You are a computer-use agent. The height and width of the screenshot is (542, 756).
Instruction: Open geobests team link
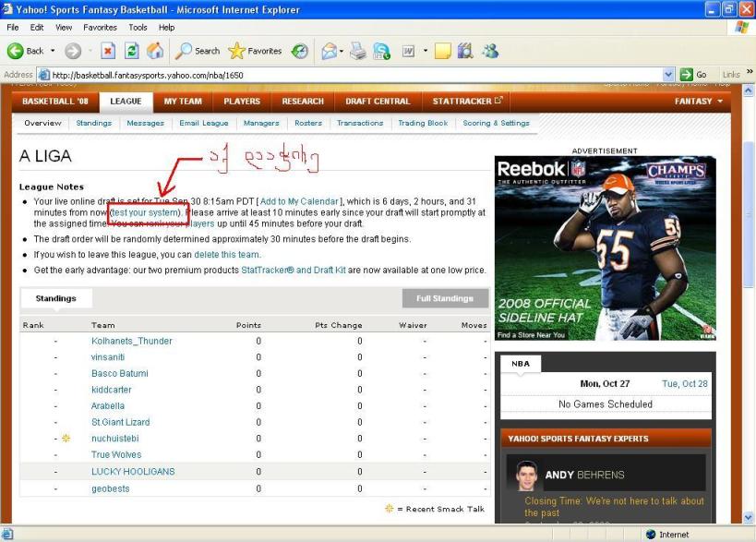tap(111, 488)
